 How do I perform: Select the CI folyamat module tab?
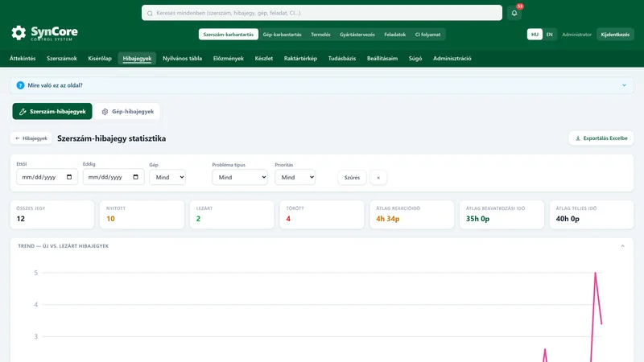[427, 35]
